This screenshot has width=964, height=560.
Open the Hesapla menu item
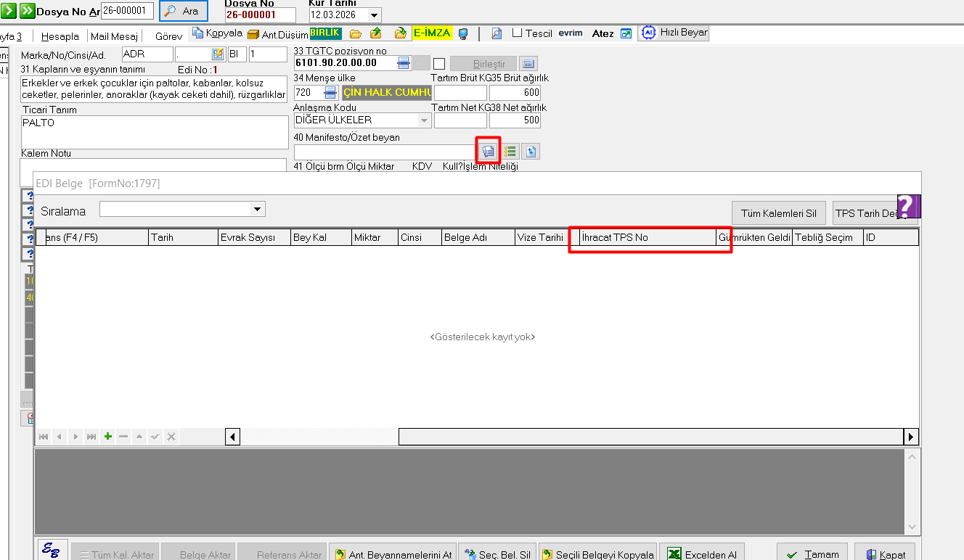click(x=60, y=36)
